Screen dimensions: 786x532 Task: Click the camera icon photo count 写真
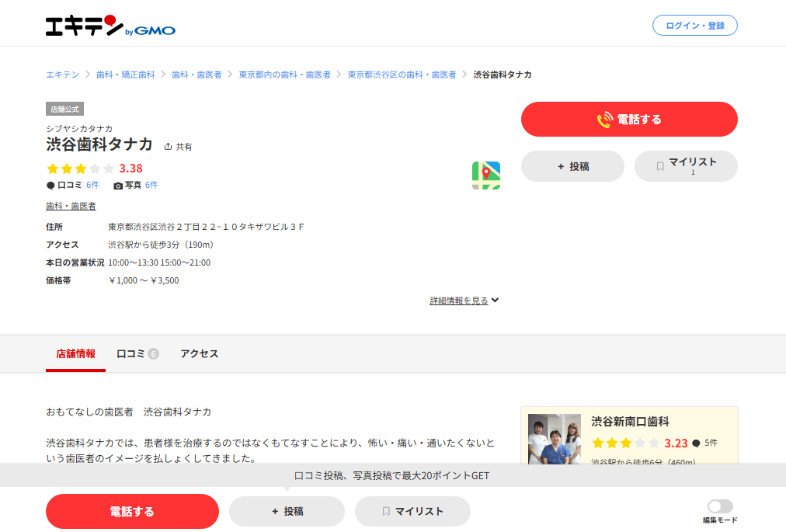[118, 186]
